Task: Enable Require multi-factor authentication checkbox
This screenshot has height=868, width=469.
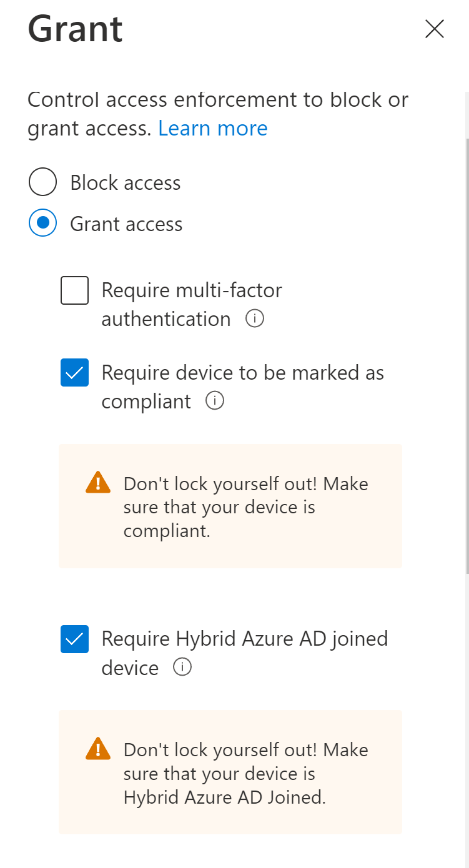Action: [74, 290]
